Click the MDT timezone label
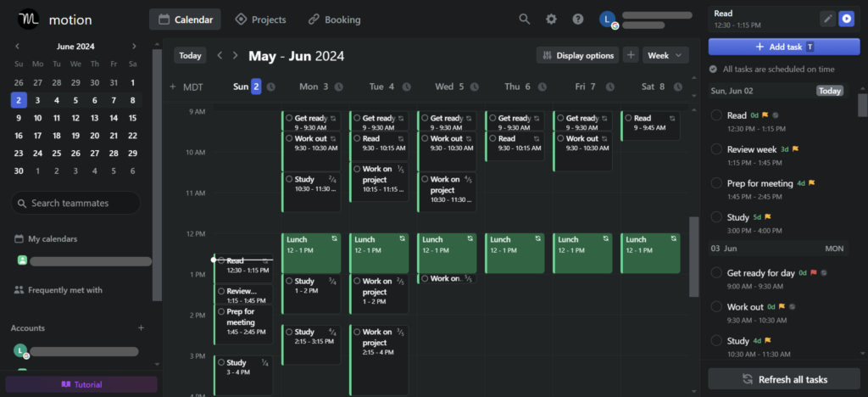 (193, 87)
